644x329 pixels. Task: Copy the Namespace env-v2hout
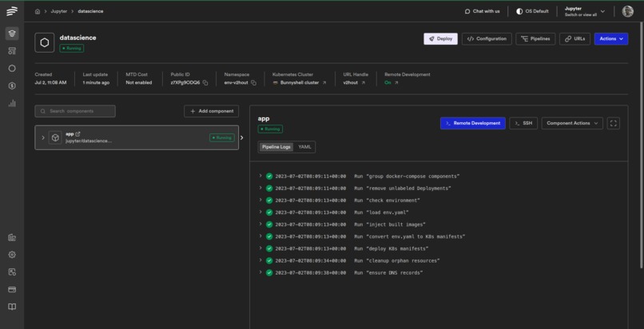point(253,83)
